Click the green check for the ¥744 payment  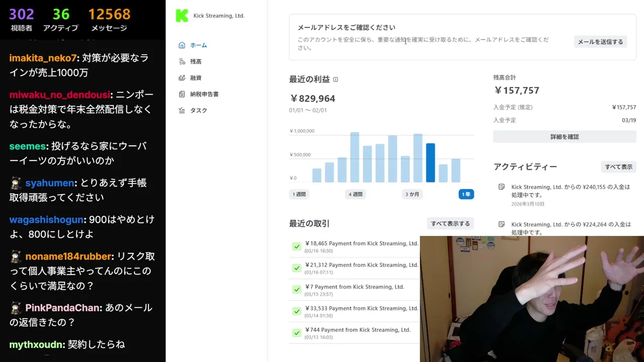pos(297,333)
